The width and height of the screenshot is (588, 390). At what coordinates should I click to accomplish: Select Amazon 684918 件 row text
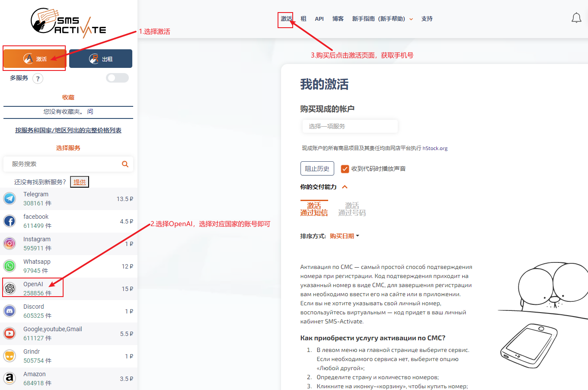37,379
